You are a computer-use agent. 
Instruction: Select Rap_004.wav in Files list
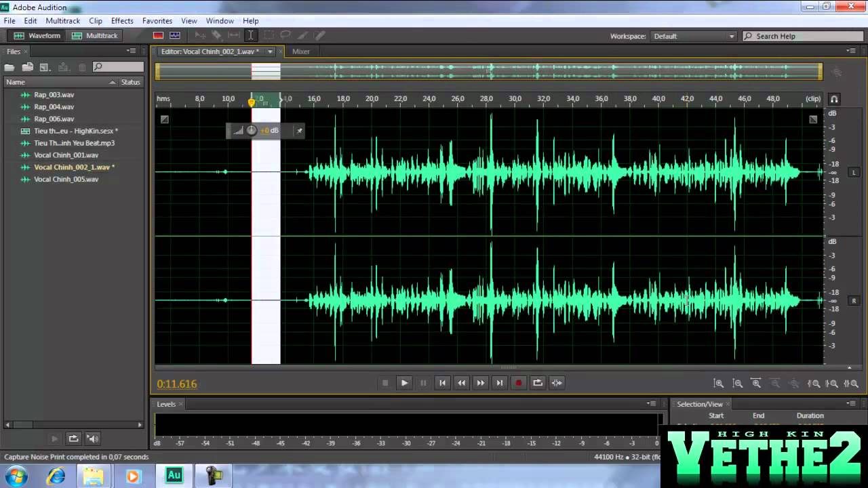pos(54,107)
